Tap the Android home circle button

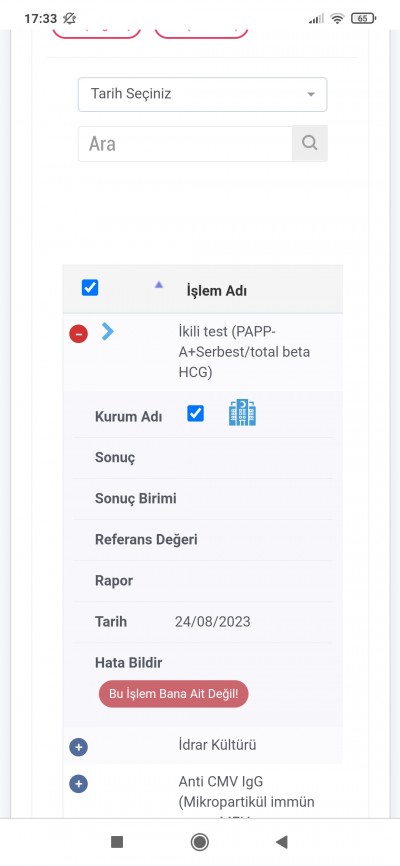click(199, 842)
